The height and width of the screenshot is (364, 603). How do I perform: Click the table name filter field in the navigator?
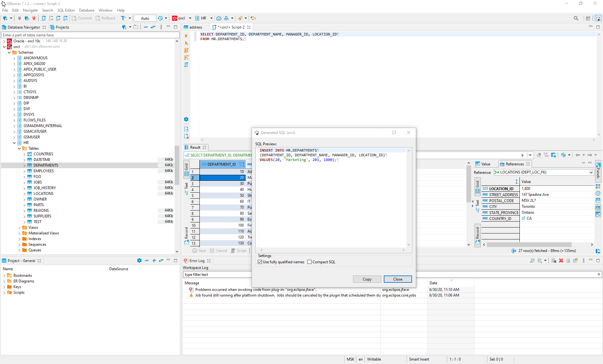[90, 35]
